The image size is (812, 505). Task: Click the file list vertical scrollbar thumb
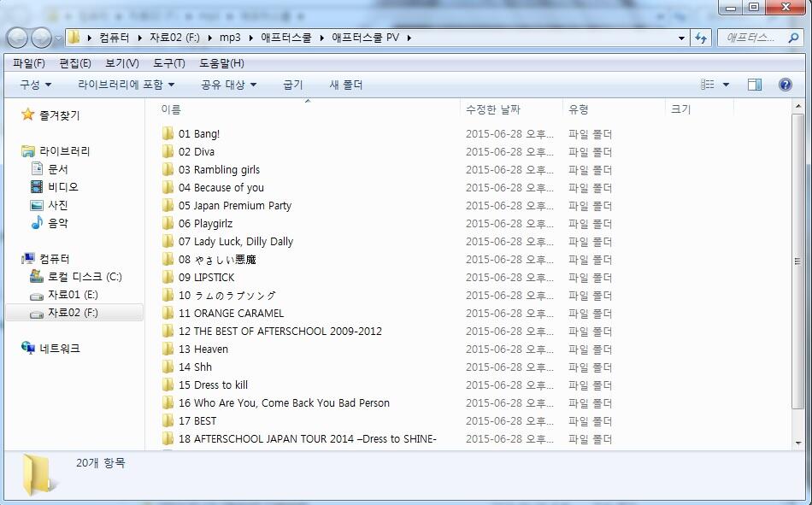(x=797, y=261)
